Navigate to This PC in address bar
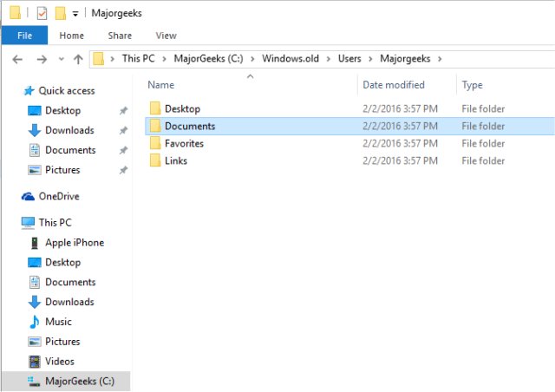Screen dimensions: 555x392 point(139,58)
